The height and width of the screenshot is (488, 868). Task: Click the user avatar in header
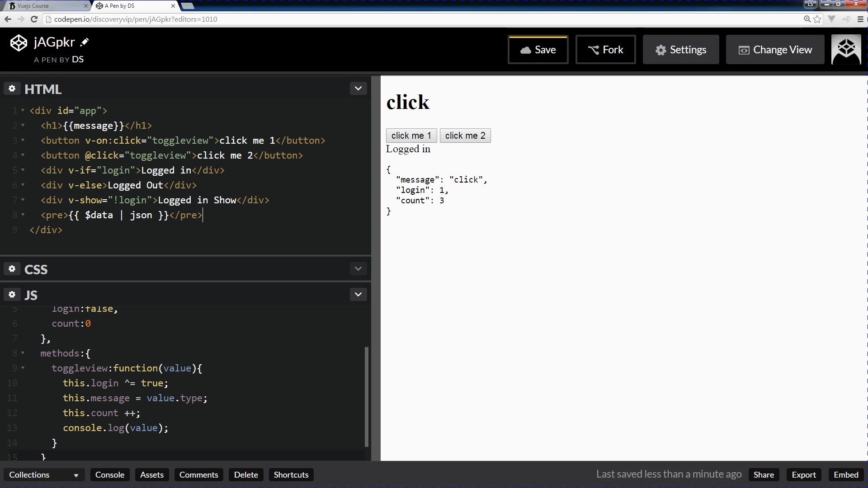[x=846, y=50]
